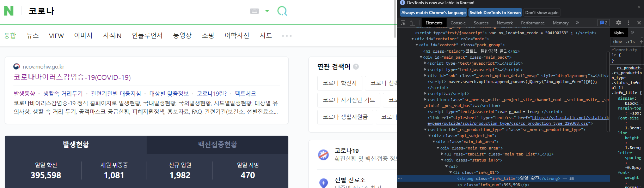The image size is (644, 188).
Task: Expand more search tabs via the ellipsis
Action: [x=287, y=36]
